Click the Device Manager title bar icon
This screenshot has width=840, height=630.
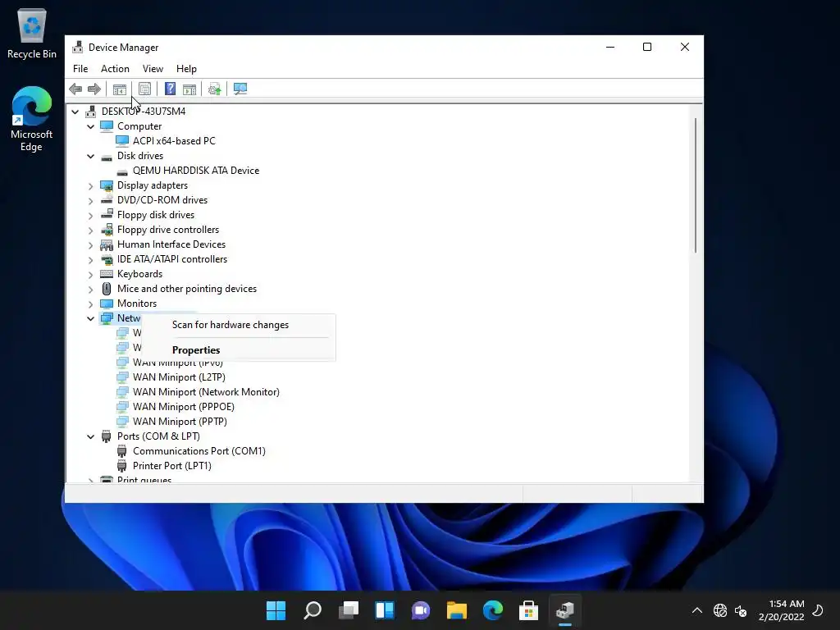(78, 47)
